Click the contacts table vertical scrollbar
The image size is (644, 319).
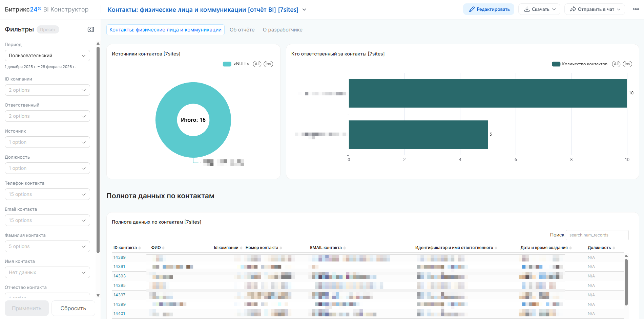tap(626, 282)
